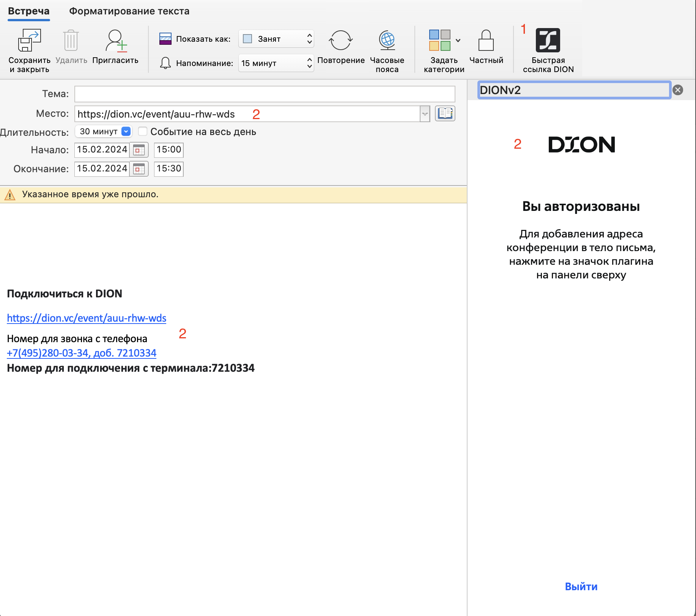Screen dimensions: 696x616
Task: Open the Time Zones globe icon
Action: (387, 40)
